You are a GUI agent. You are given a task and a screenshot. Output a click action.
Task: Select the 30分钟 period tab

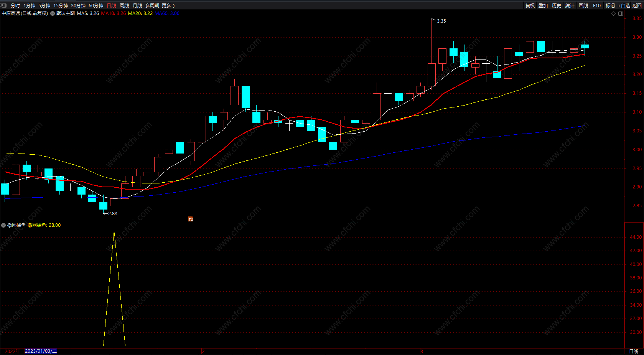pos(78,6)
